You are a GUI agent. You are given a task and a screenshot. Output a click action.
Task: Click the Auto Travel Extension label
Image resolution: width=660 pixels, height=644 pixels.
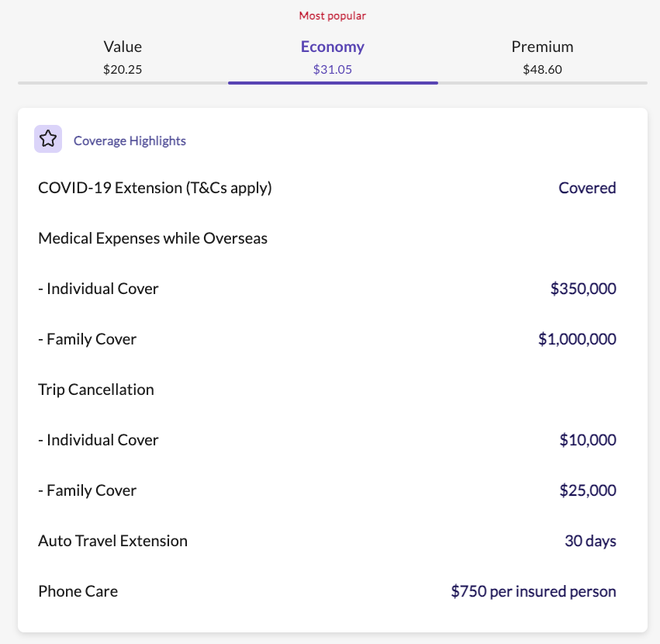tap(112, 541)
